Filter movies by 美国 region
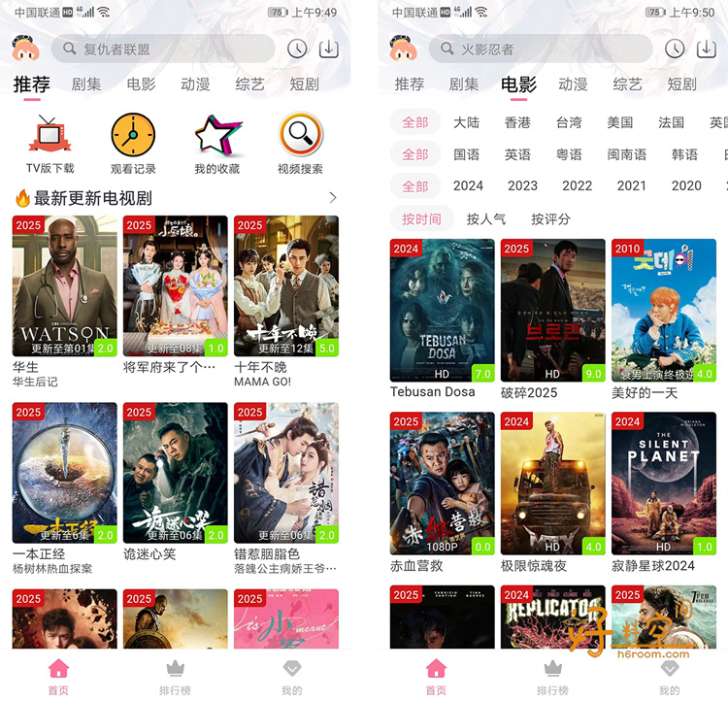Image resolution: width=728 pixels, height=701 pixels. pyautogui.click(x=620, y=122)
